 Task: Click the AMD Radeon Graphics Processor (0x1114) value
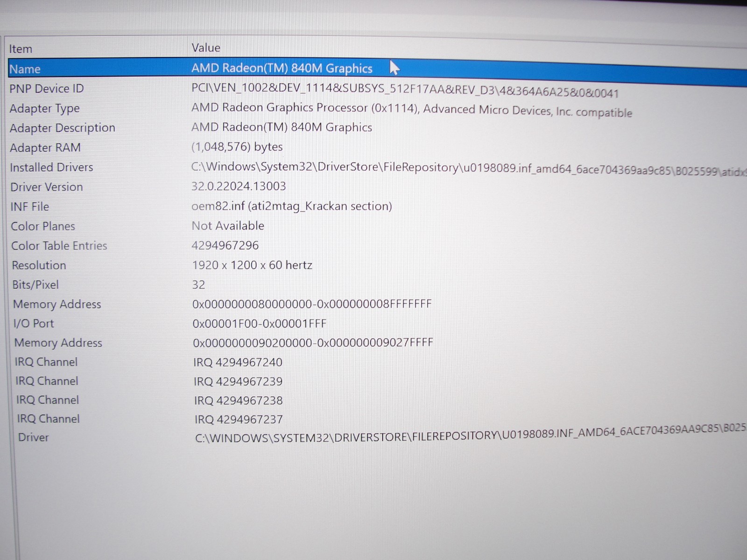[x=412, y=110]
